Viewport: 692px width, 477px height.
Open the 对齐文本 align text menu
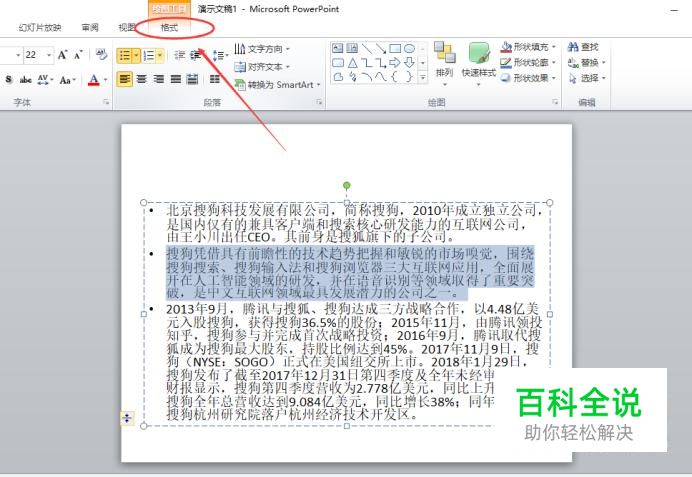[x=262, y=67]
